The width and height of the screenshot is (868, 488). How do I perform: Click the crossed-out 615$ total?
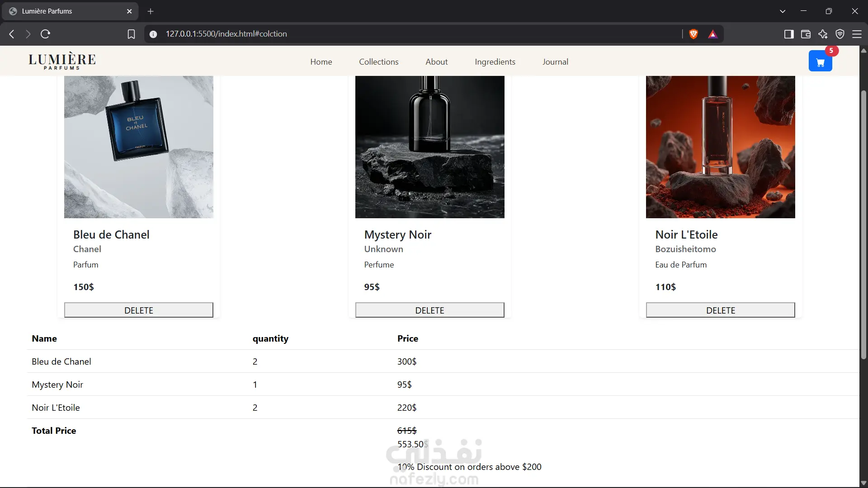click(407, 431)
